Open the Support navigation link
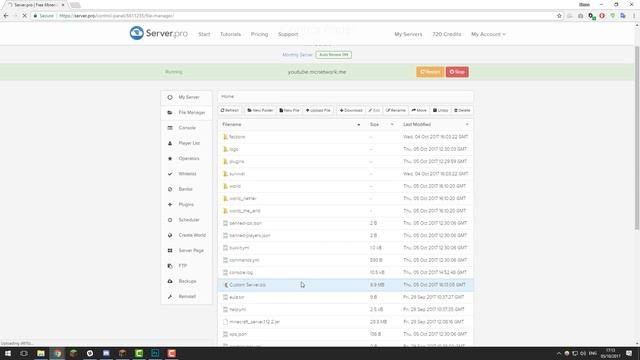This screenshot has height=360, width=640. click(288, 34)
